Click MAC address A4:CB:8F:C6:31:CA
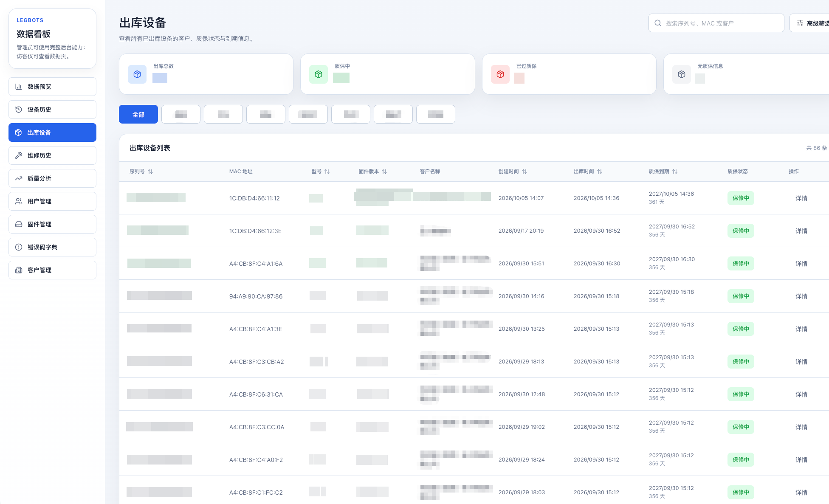 pyautogui.click(x=256, y=394)
